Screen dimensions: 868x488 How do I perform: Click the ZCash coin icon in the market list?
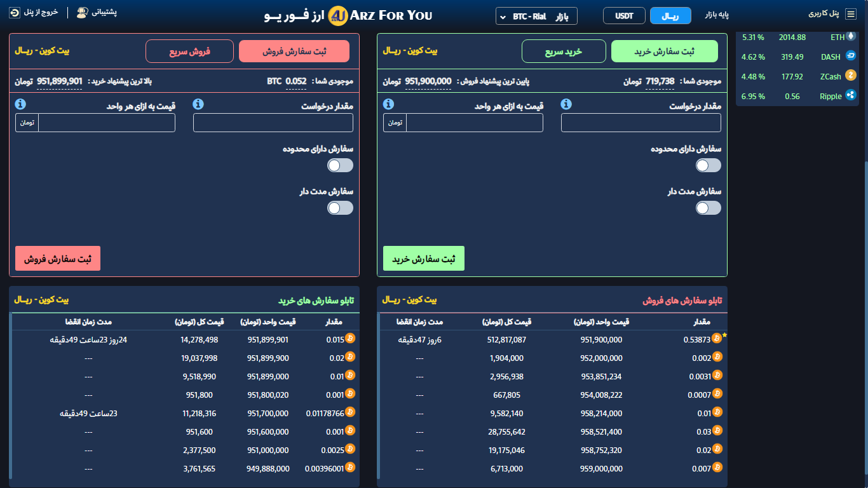coord(851,76)
